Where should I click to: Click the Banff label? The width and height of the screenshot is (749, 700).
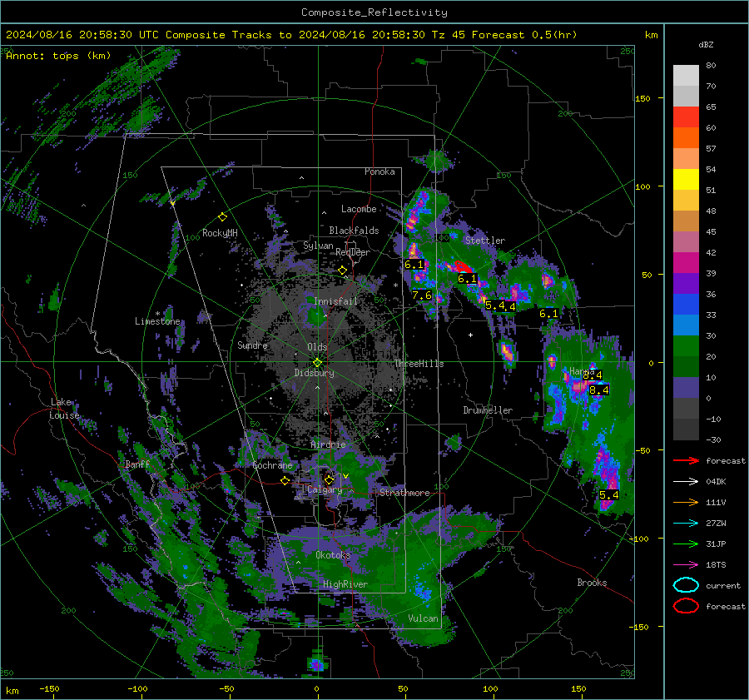pos(137,464)
